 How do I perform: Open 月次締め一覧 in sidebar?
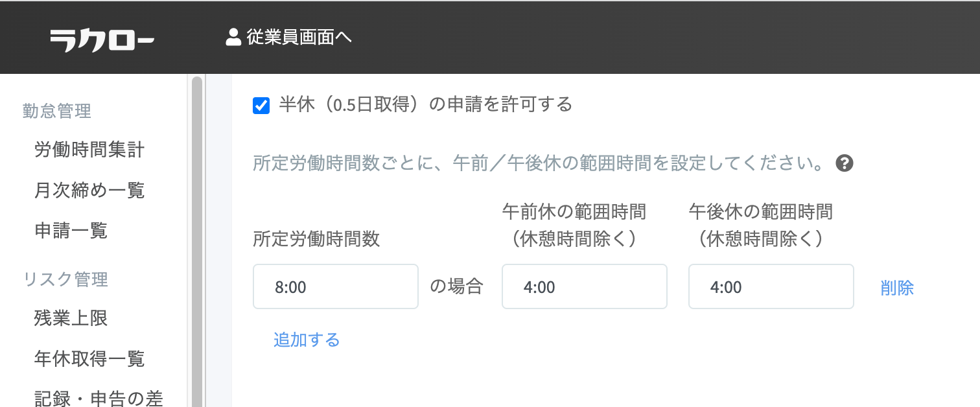(89, 191)
